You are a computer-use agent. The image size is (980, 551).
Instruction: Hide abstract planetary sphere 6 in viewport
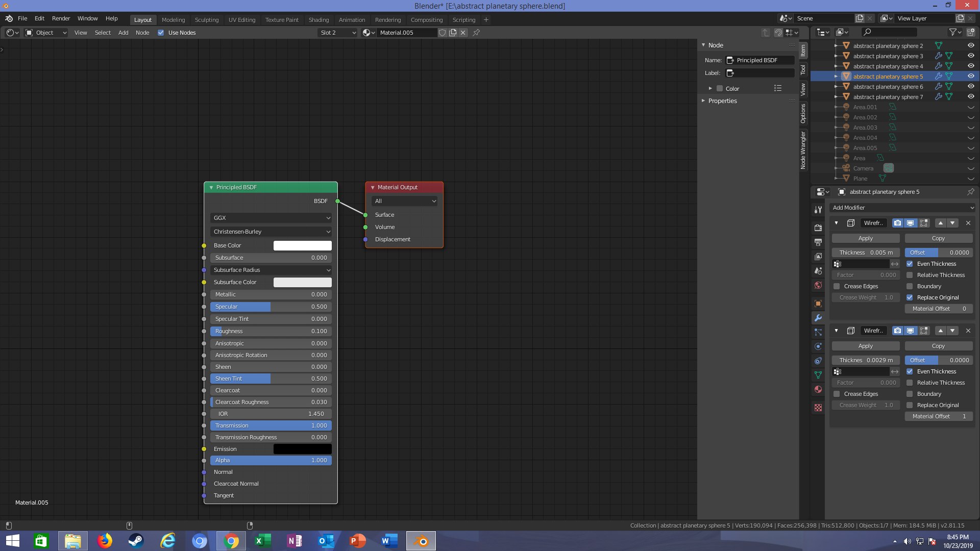click(970, 87)
